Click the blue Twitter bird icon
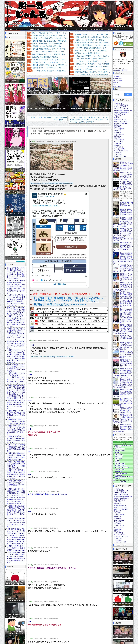Viewport: 138px width, 644px height. point(121,43)
